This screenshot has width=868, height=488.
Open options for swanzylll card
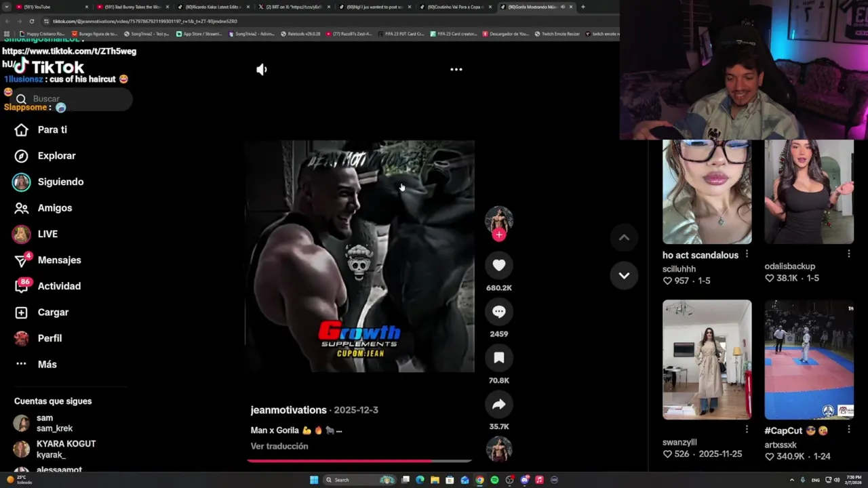tap(747, 429)
